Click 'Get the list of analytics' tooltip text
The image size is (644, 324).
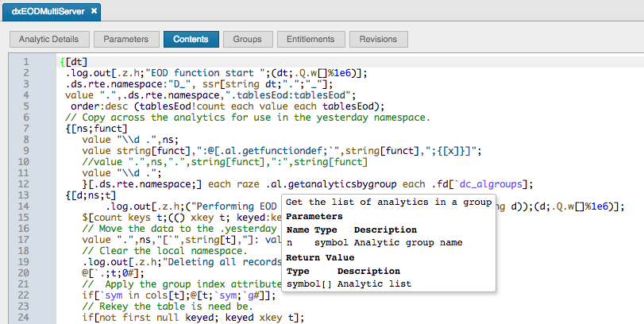pos(388,202)
